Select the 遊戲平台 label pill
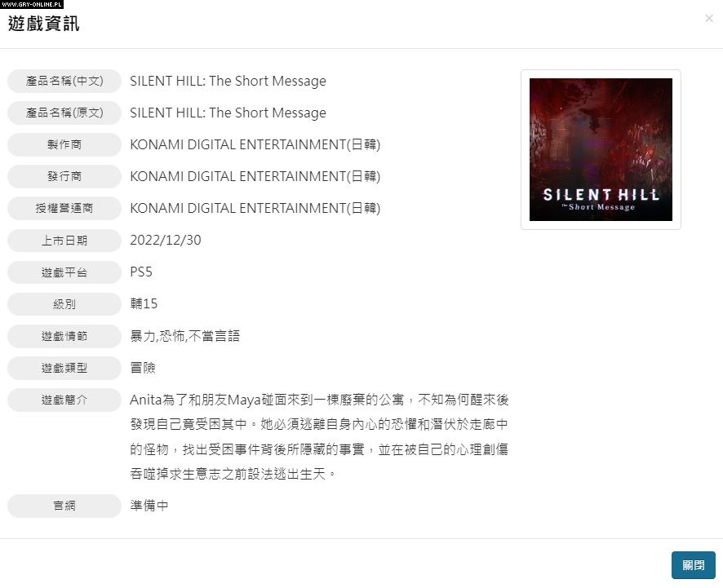This screenshot has width=723, height=588. point(64,272)
